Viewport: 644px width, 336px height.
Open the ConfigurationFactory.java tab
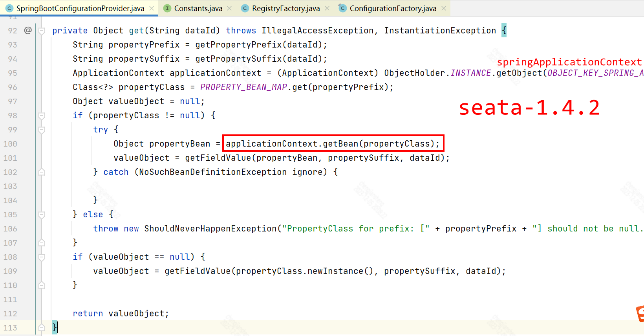[392, 8]
